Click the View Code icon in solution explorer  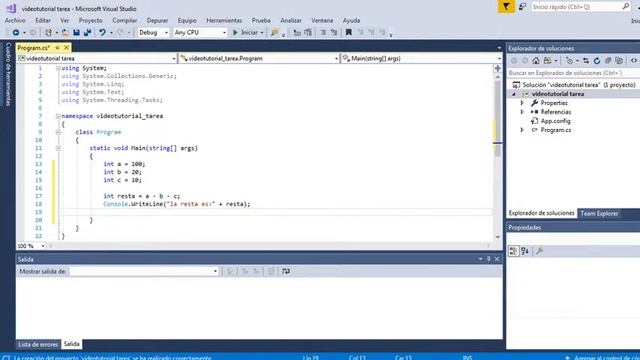click(633, 60)
